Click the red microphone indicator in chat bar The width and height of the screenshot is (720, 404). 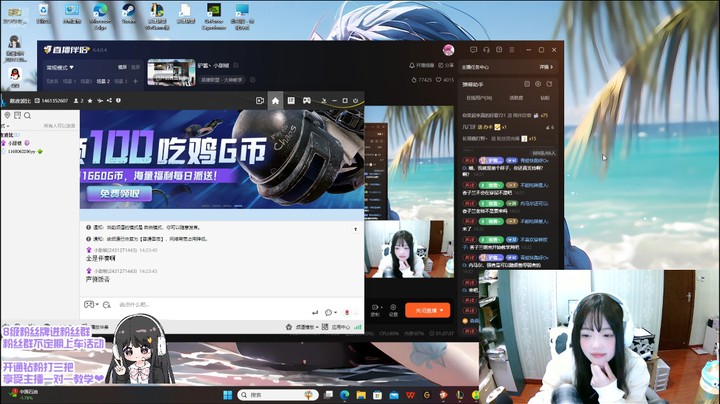[347, 312]
